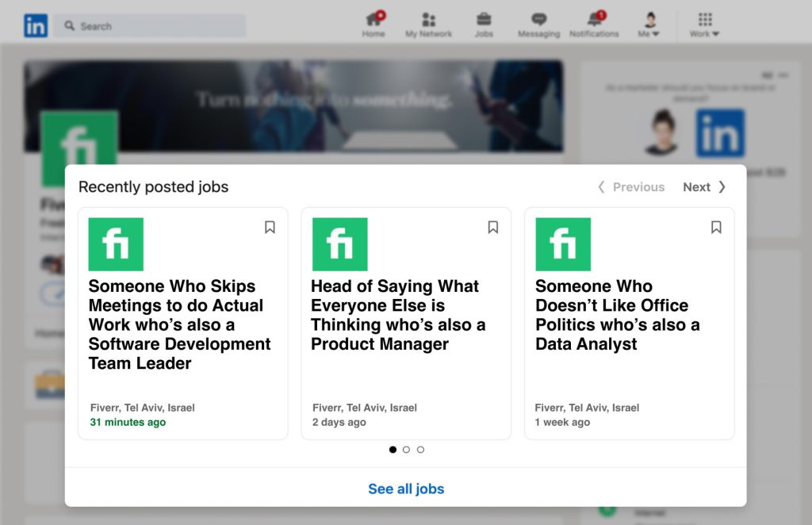The image size is (812, 525).
Task: Bookmark the Product Manager job posting
Action: point(493,228)
